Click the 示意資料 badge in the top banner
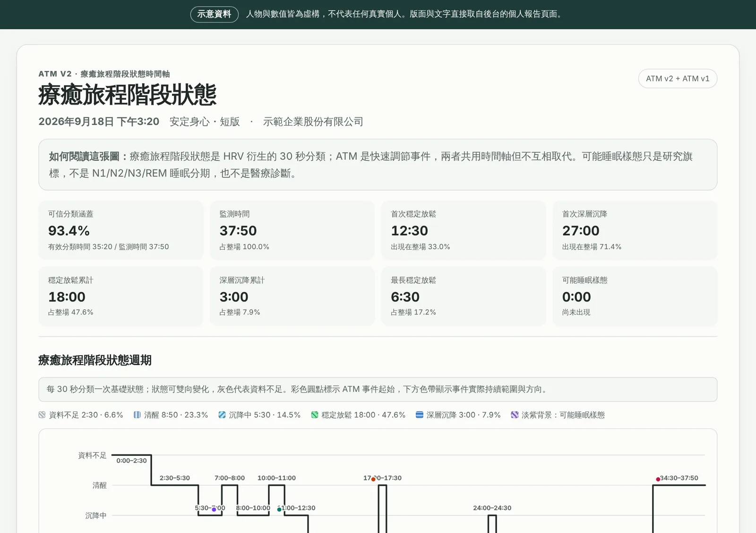Screen dimensions: 756x533 (214, 14)
